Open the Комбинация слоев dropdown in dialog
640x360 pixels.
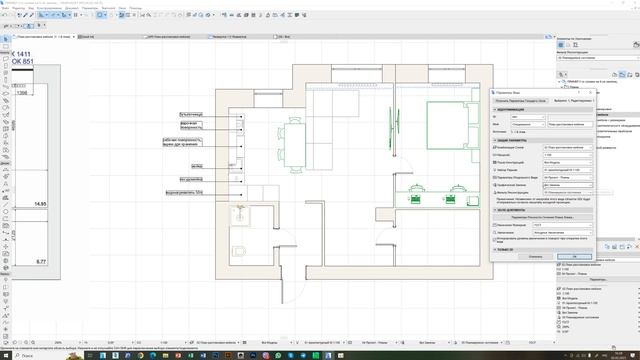pyautogui.click(x=567, y=147)
